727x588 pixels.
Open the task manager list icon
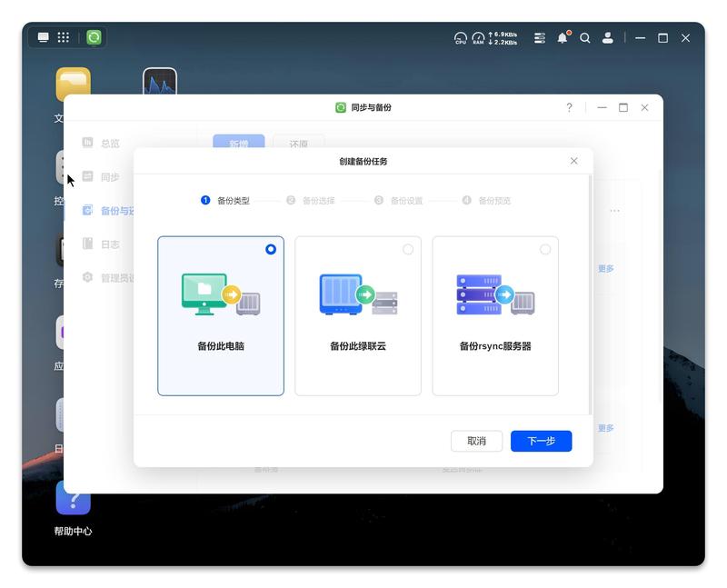pyautogui.click(x=539, y=38)
